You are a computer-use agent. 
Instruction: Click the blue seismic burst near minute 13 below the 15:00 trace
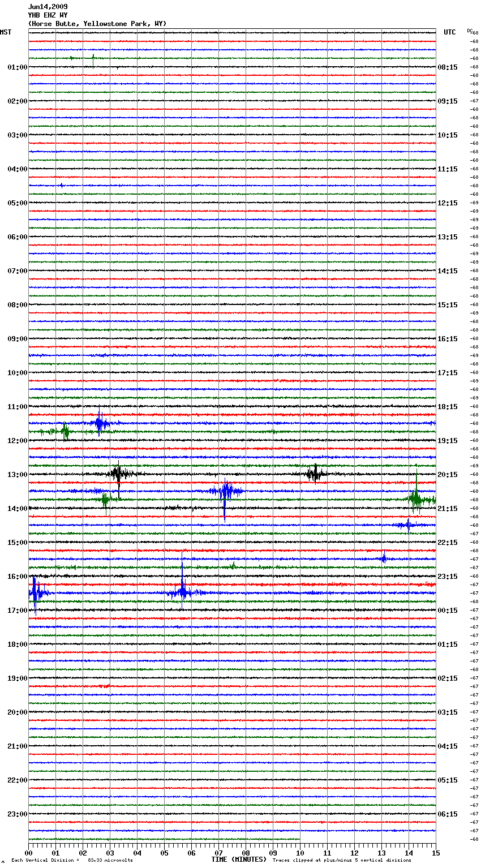(384, 558)
